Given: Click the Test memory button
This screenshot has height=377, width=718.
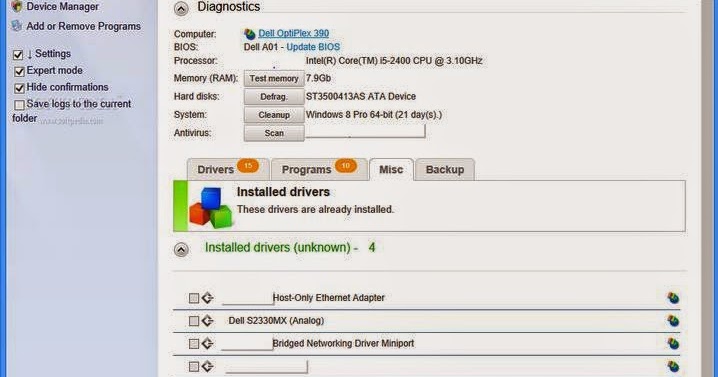Looking at the screenshot, I should point(274,79).
